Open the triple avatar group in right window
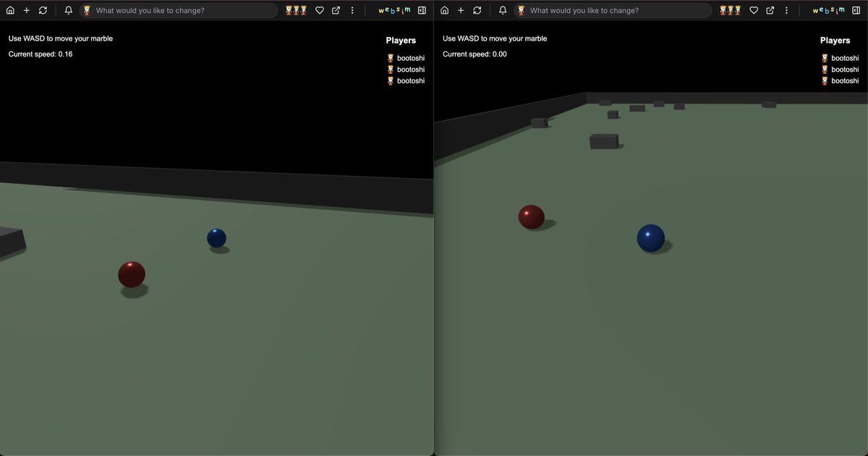Viewport: 868px width, 456px height. (730, 11)
